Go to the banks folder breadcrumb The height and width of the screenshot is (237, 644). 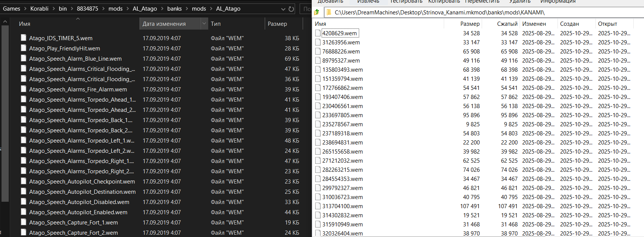(x=174, y=9)
